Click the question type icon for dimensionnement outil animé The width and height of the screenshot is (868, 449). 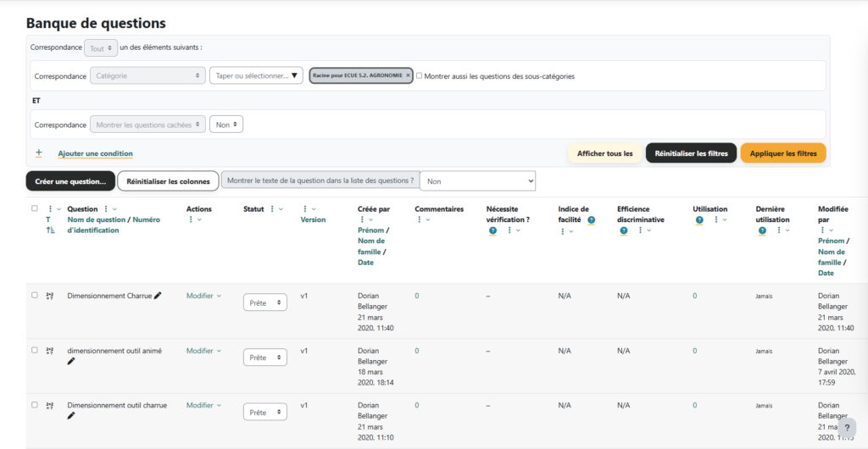pyautogui.click(x=50, y=351)
